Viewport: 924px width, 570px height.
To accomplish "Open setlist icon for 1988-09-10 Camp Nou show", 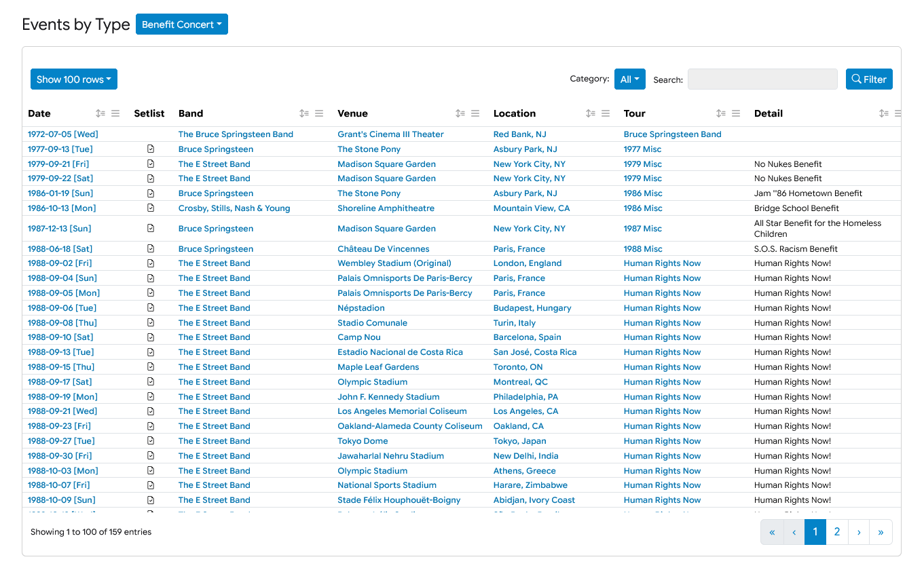I will (151, 337).
